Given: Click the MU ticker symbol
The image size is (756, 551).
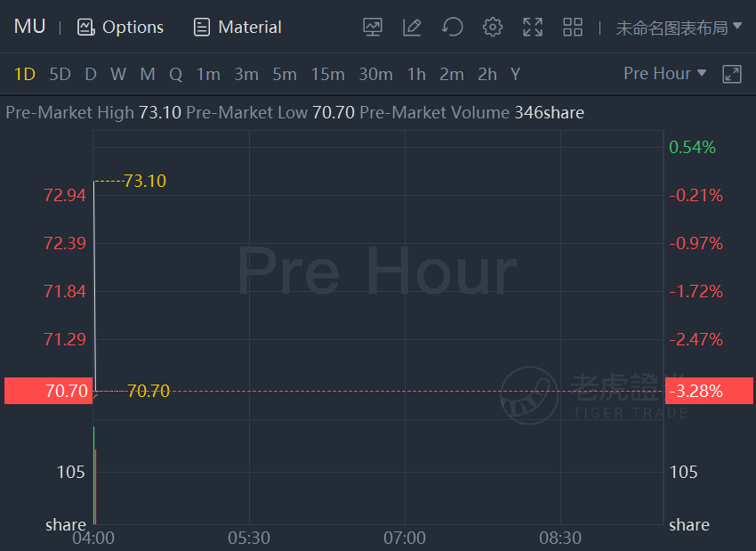Looking at the screenshot, I should coord(29,27).
